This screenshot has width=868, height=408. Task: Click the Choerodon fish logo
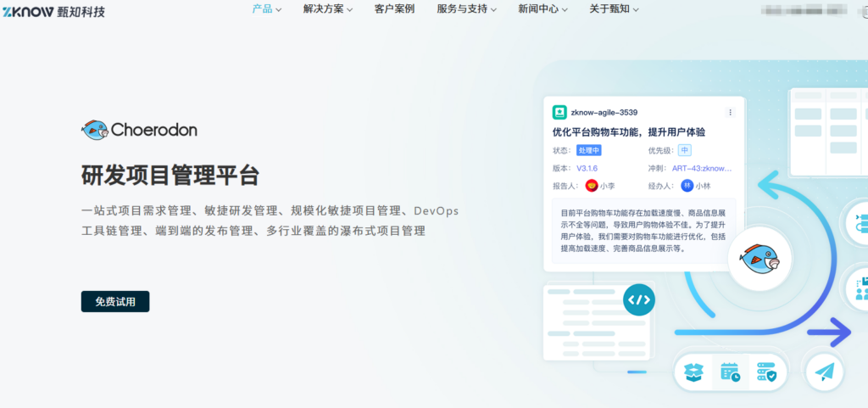pos(95,130)
